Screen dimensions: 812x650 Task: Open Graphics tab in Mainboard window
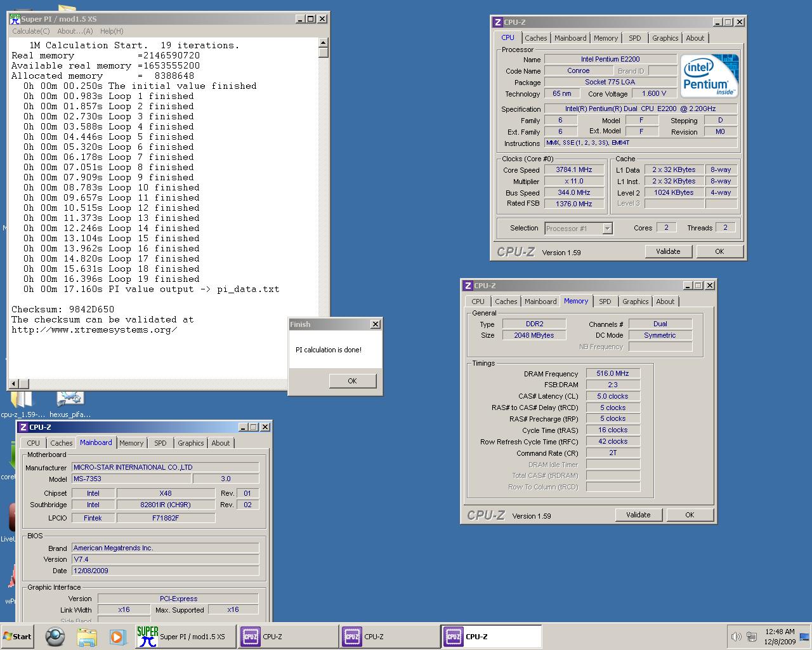191,443
